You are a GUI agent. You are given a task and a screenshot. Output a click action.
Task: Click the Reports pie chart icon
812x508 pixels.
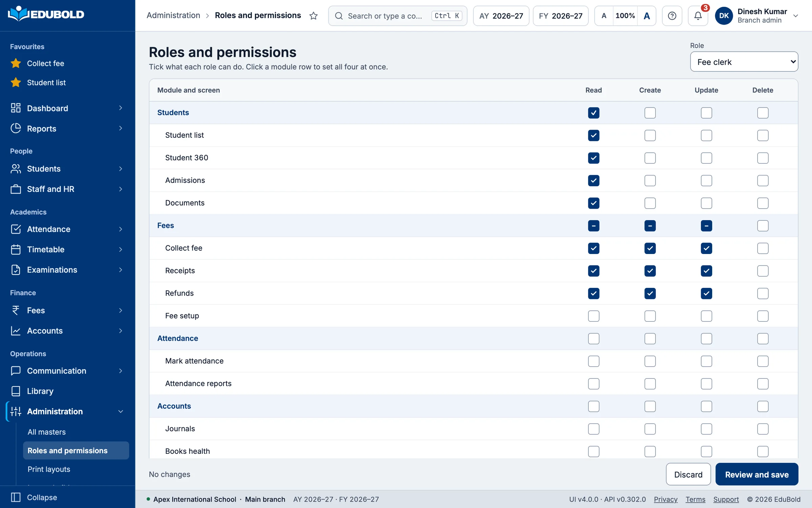[x=16, y=128]
